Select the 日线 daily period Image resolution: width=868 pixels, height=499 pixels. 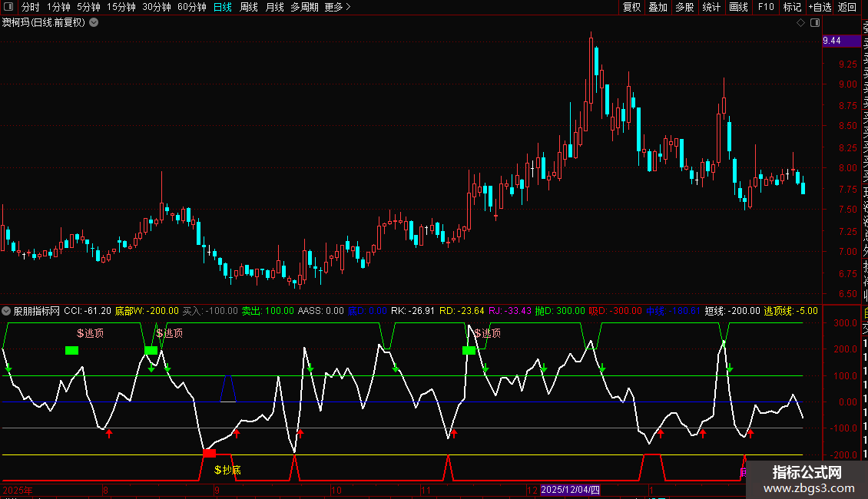click(223, 7)
